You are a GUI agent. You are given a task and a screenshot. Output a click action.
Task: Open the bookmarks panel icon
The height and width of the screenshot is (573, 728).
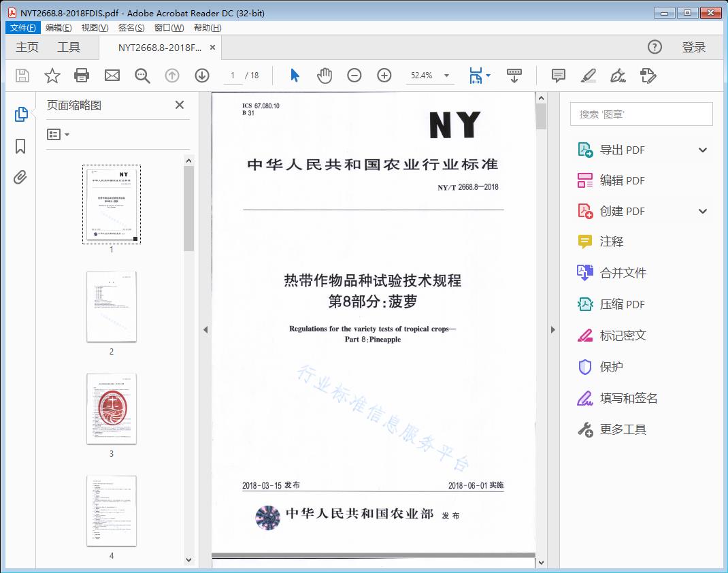pos(20,146)
